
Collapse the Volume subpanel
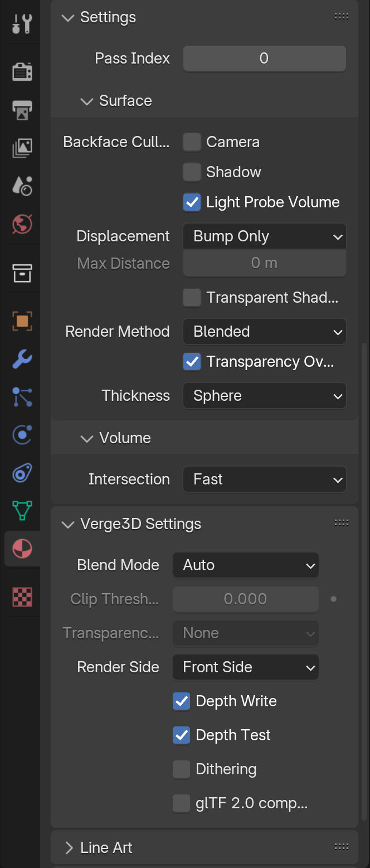pyautogui.click(x=86, y=438)
